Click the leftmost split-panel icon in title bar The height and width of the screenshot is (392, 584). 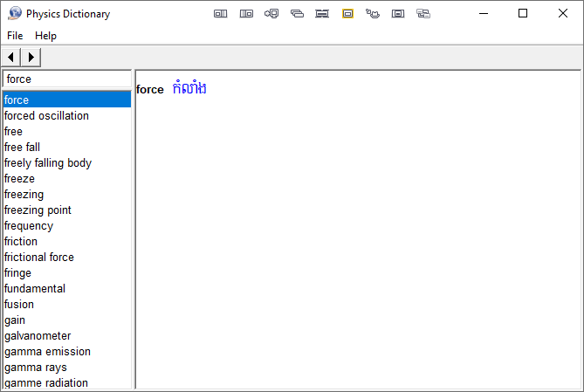tap(221, 14)
